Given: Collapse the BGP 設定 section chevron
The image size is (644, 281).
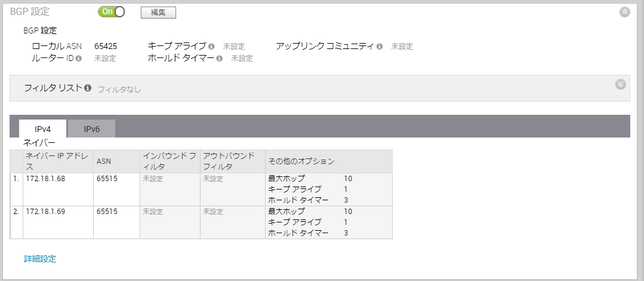Looking at the screenshot, I should (624, 11).
